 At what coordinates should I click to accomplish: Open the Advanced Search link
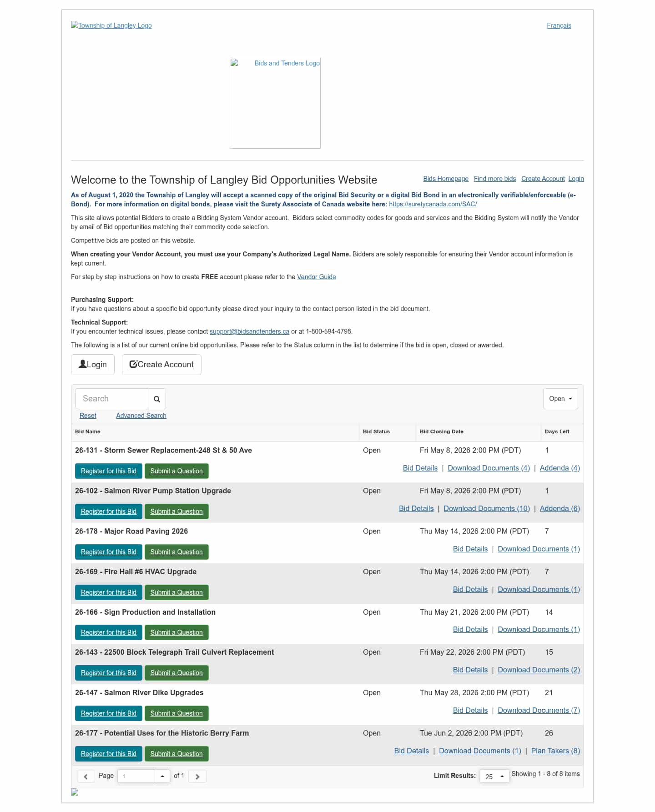[141, 416]
